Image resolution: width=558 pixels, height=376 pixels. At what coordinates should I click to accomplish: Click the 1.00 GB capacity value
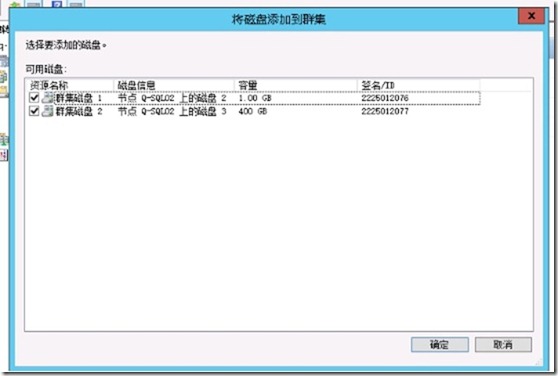(255, 98)
